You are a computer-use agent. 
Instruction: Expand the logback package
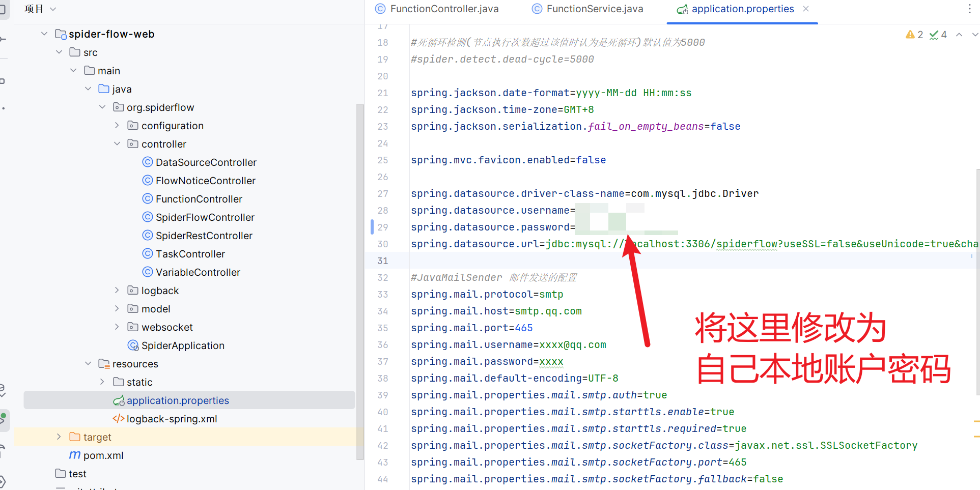click(117, 291)
